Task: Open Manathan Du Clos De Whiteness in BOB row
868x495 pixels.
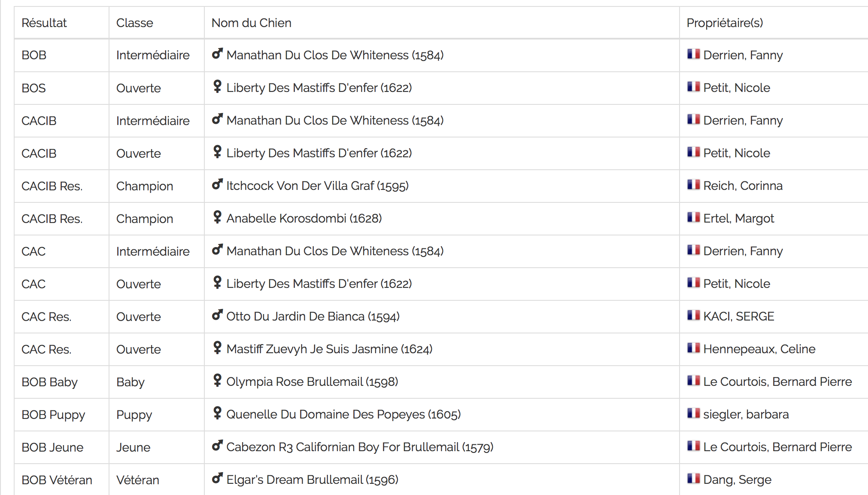Action: pyautogui.click(x=335, y=55)
